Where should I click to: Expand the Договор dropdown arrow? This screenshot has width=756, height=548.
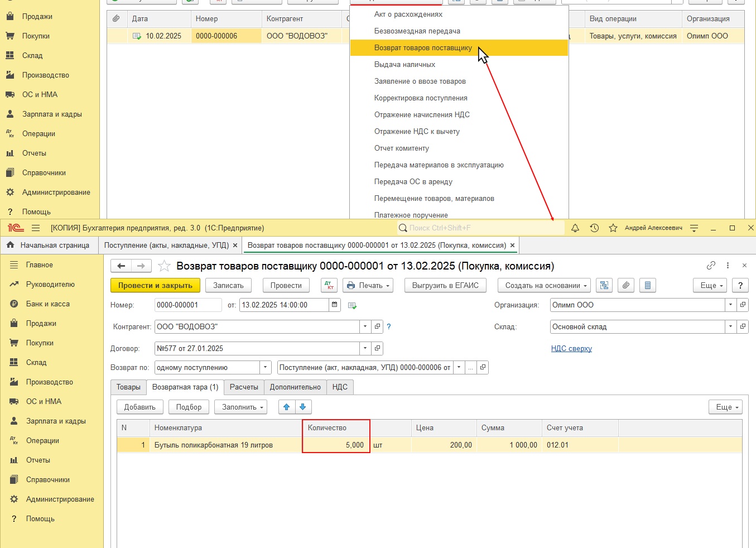pyautogui.click(x=365, y=348)
